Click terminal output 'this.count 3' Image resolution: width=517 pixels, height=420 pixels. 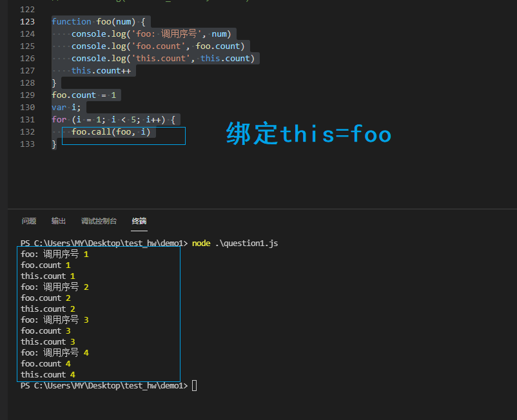48,342
